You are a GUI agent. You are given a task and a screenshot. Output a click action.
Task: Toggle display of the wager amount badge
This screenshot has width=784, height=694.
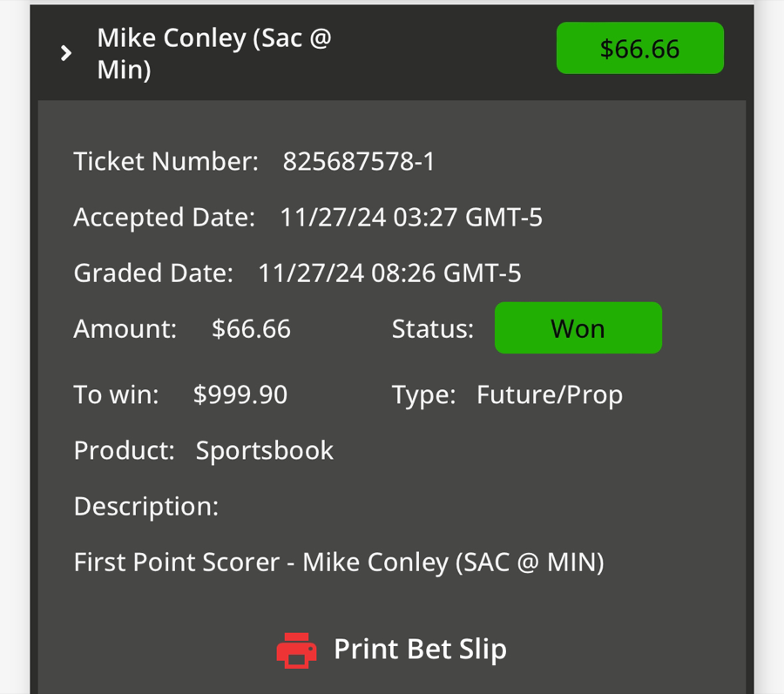639,48
